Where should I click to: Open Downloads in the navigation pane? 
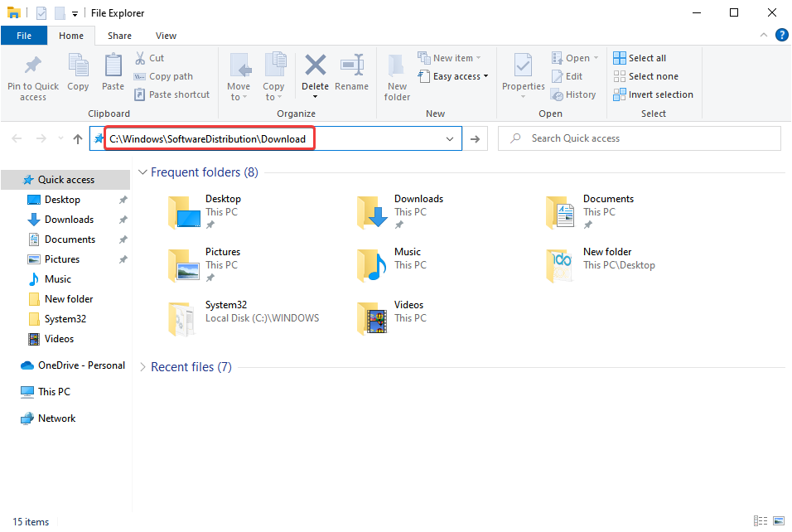pos(70,220)
